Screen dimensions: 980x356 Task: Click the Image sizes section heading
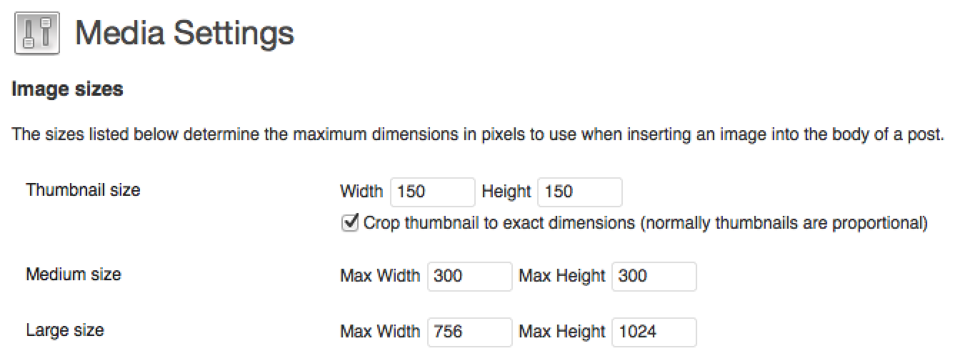tap(68, 89)
